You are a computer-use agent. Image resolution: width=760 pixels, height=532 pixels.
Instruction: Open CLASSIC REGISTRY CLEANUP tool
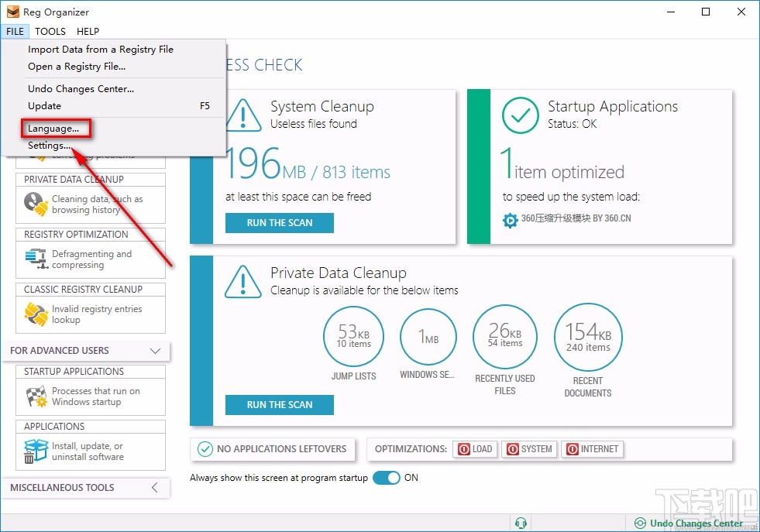tap(91, 308)
